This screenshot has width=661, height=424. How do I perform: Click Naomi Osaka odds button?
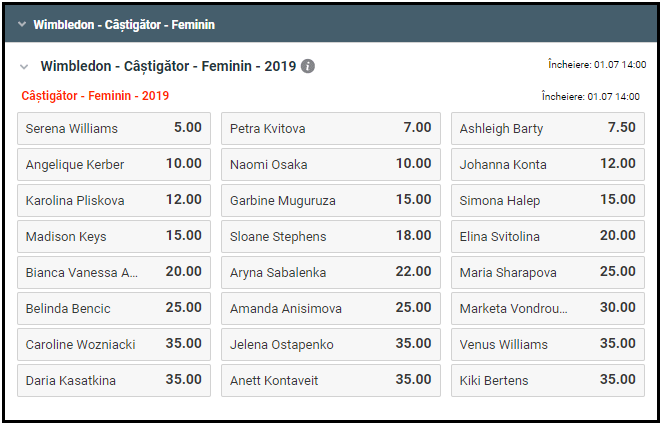coord(331,164)
